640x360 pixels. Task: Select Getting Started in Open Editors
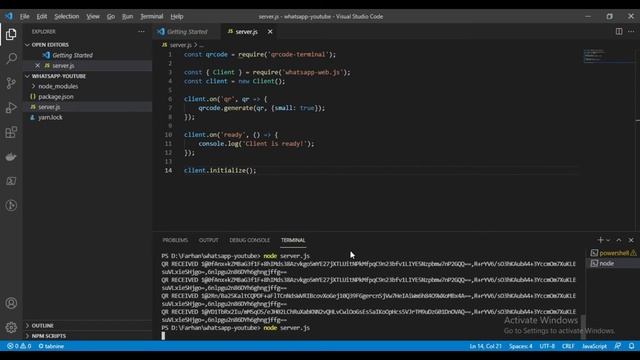click(72, 55)
